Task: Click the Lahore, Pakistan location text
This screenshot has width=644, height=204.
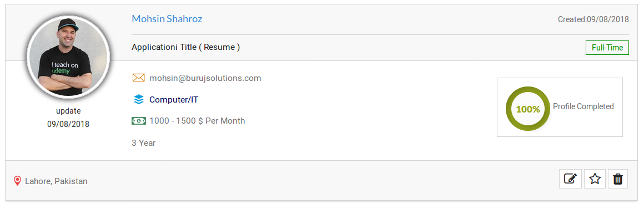Action: pos(56,181)
